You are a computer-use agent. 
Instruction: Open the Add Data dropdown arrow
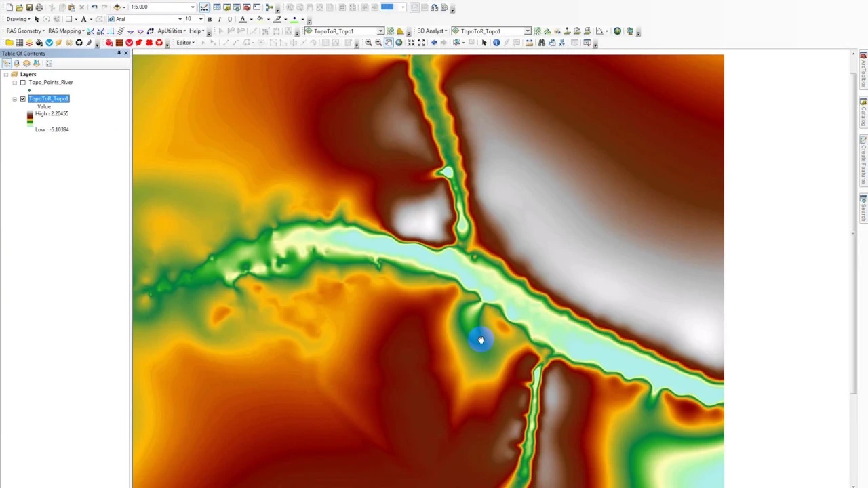click(x=124, y=7)
